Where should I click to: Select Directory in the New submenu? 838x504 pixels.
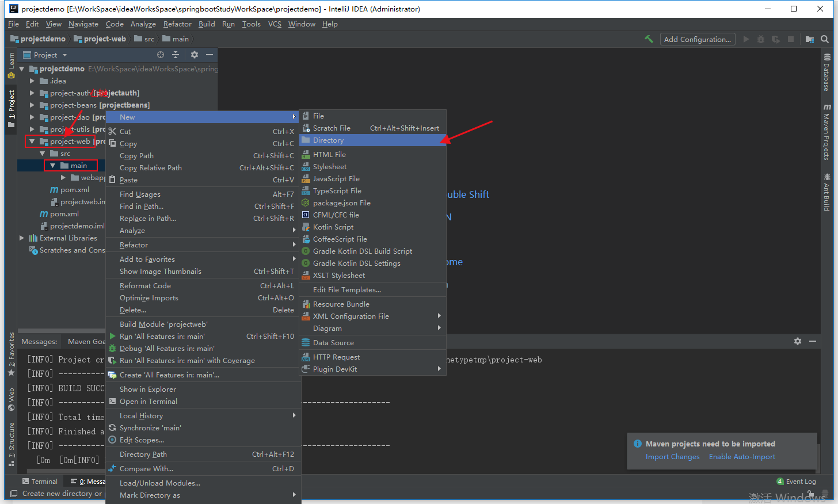coord(373,140)
